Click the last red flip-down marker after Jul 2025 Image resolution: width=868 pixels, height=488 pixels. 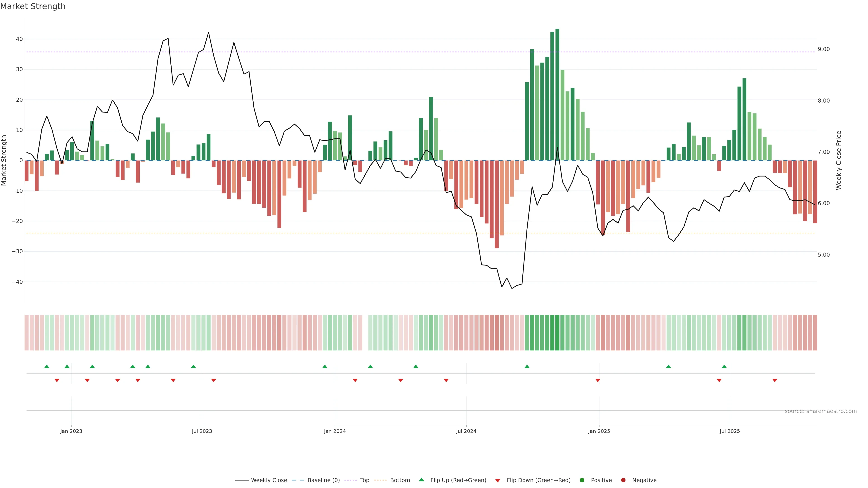coord(775,380)
